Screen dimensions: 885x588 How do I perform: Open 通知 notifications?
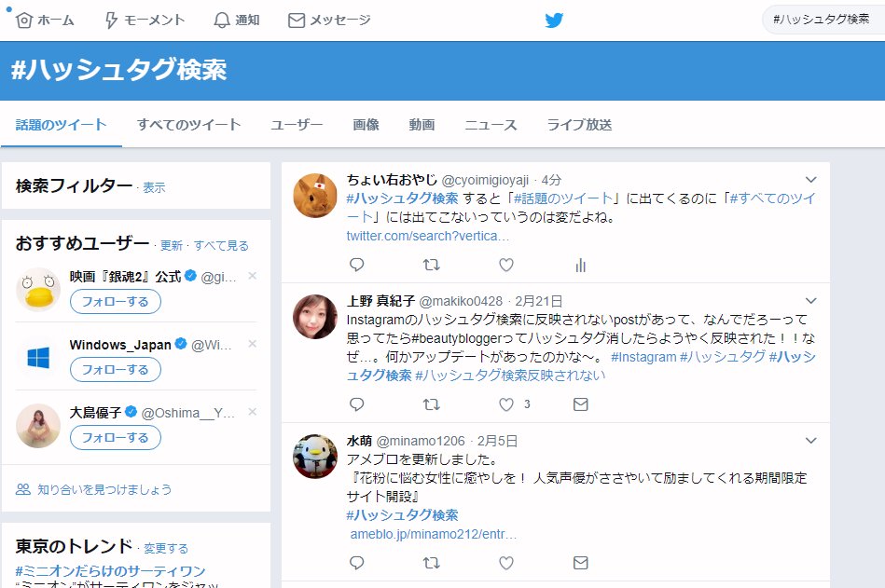pyautogui.click(x=237, y=21)
